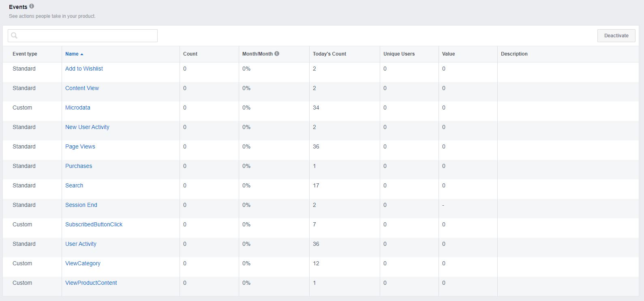
Task: Select SubscribedButtonClick custom event
Action: coord(94,224)
